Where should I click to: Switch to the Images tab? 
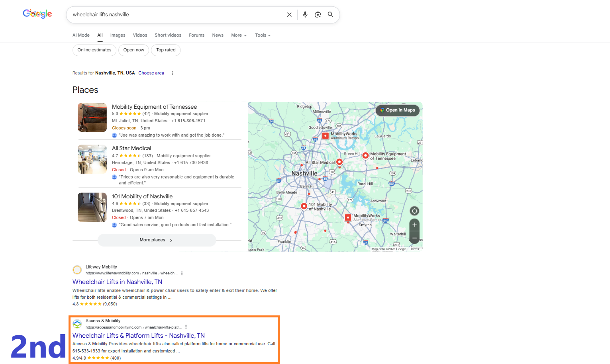click(x=118, y=35)
